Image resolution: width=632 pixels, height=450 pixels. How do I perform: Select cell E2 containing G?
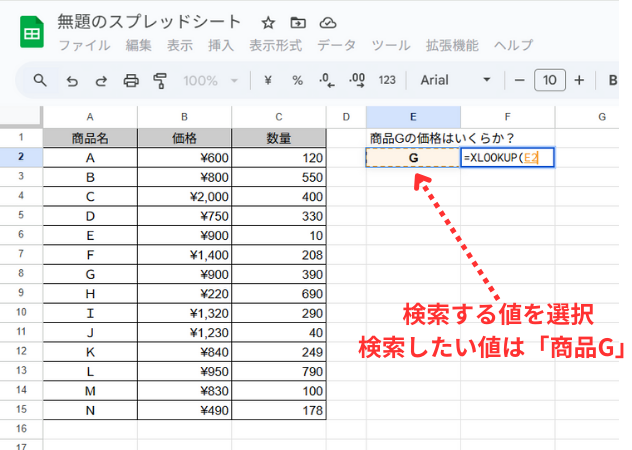click(413, 157)
